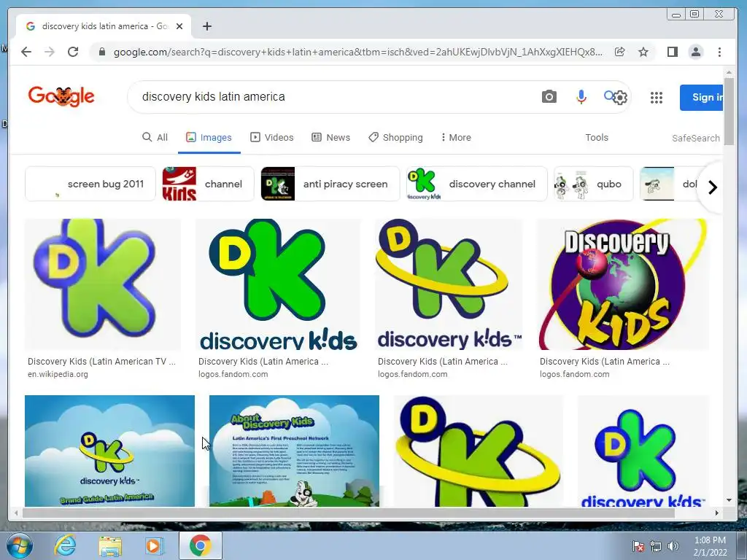
Task: Toggle the Chrome side panel
Action: coord(672,52)
